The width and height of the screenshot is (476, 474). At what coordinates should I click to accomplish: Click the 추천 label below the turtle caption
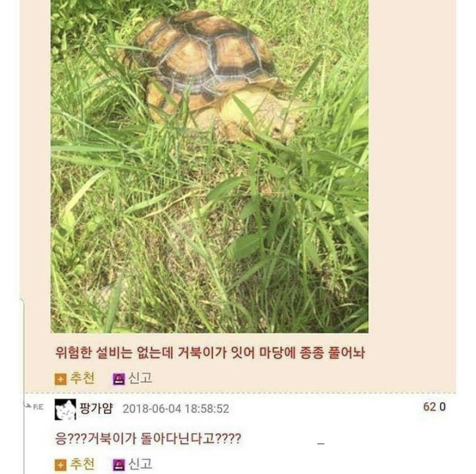(82, 379)
